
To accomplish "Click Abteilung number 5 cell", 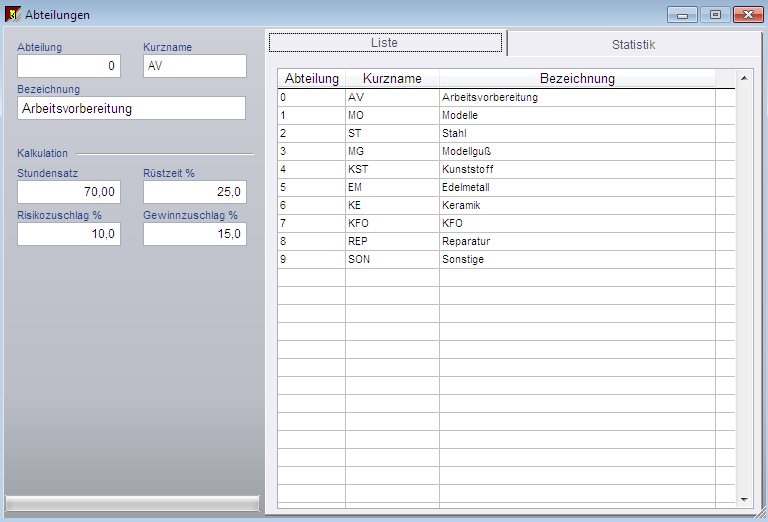I will [312, 188].
